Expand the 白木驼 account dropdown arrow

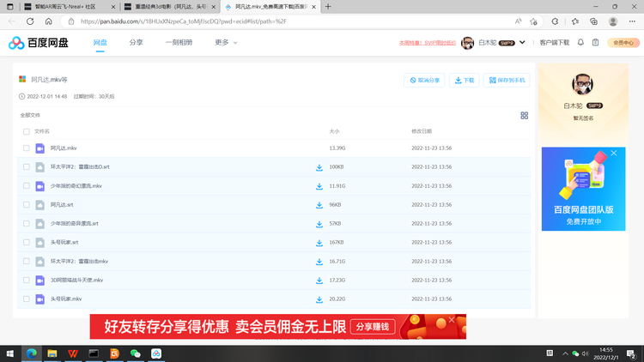pyautogui.click(x=522, y=42)
